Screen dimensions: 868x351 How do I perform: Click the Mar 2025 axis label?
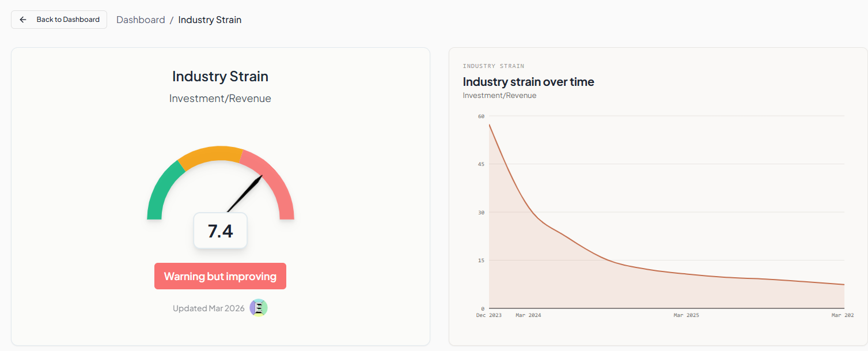point(686,315)
